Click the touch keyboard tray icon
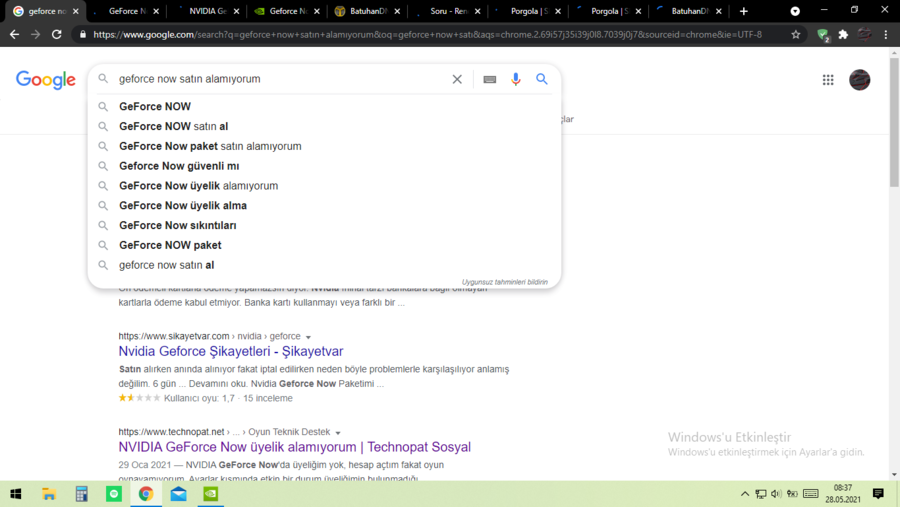 (810, 494)
